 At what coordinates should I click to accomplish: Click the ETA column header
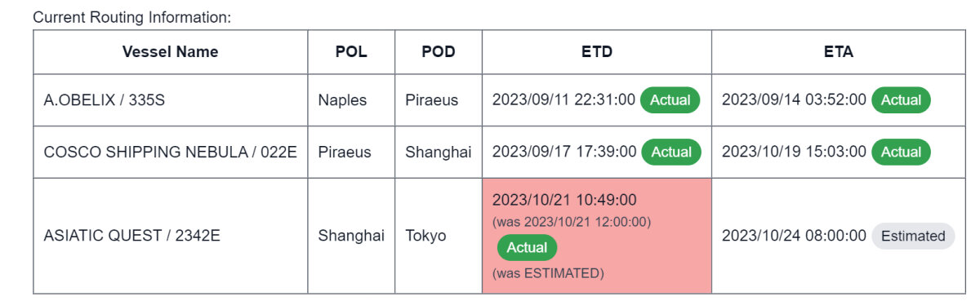coord(838,52)
